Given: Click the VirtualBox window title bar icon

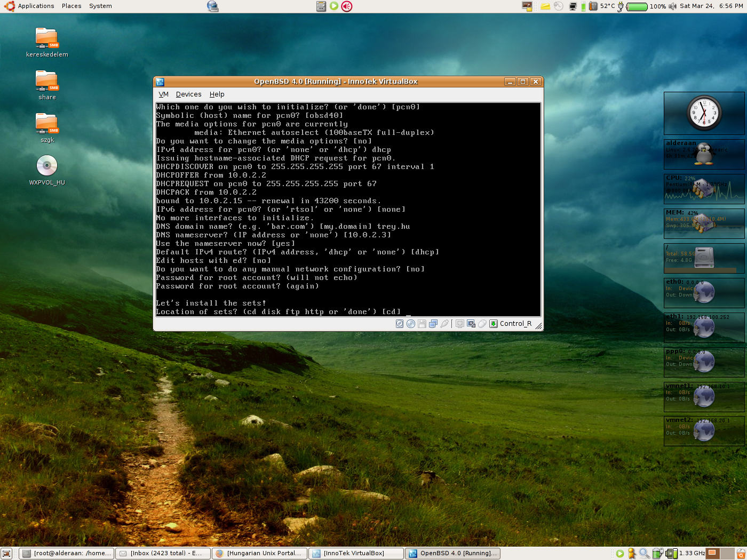Looking at the screenshot, I should tap(160, 82).
